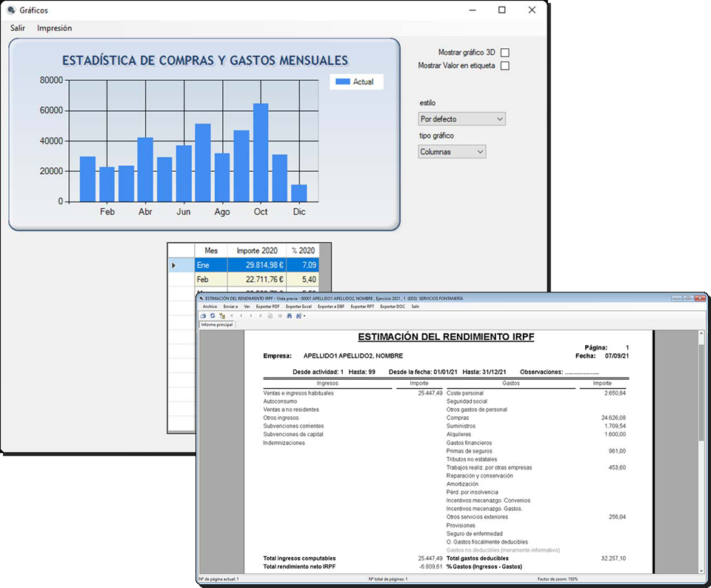Click Exportar RPT in the report menu bar
Screen dimensions: 711x588
(362, 307)
